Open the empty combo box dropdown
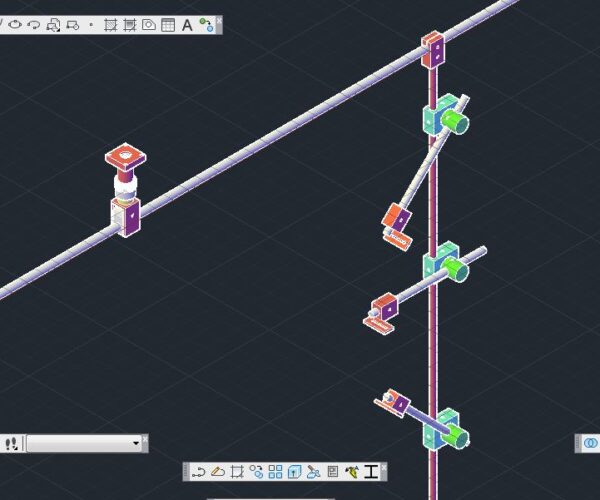Screen dimensions: 600x500 pyautogui.click(x=136, y=443)
